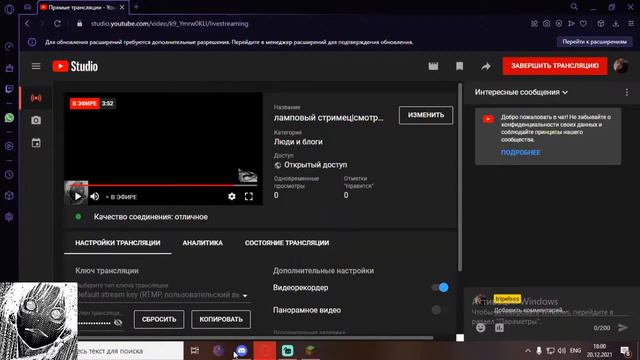The height and width of the screenshot is (360, 640).
Task: Go back in browser
Action: (x=27, y=24)
